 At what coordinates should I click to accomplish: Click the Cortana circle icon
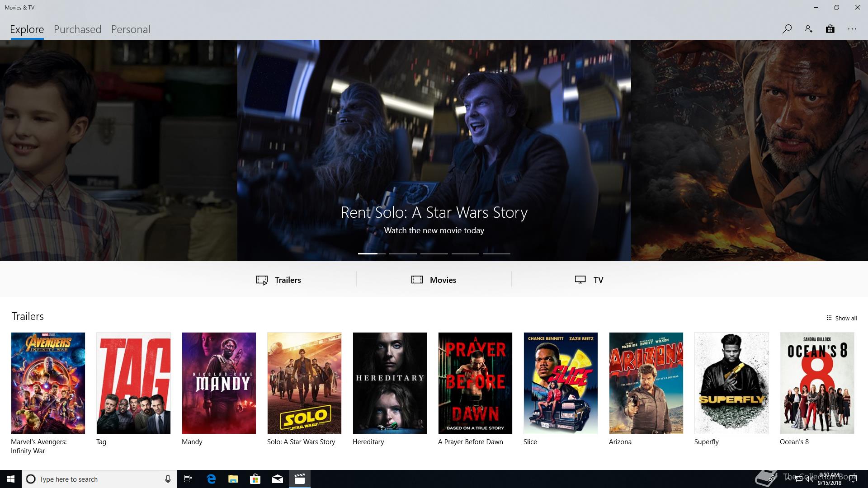tap(31, 479)
